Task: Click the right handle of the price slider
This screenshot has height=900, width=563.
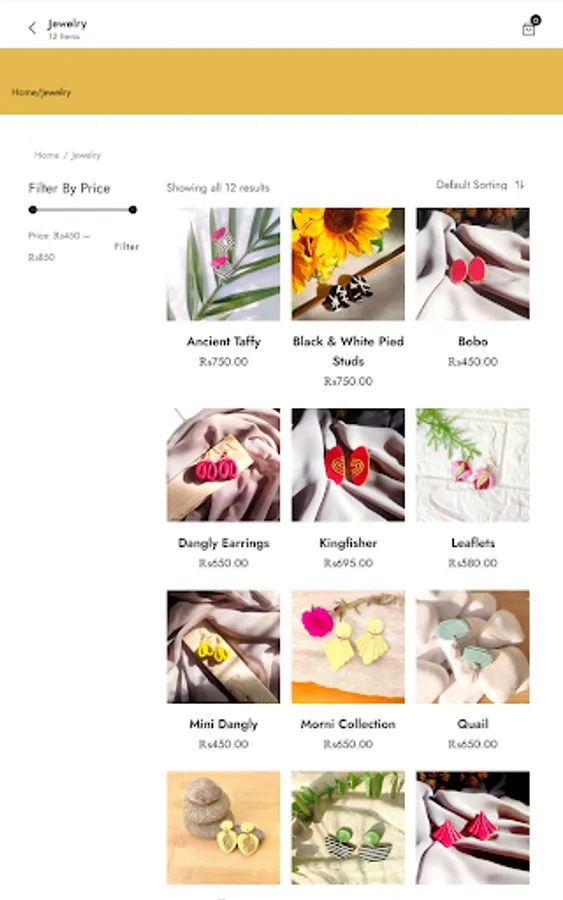Action: (x=133, y=210)
